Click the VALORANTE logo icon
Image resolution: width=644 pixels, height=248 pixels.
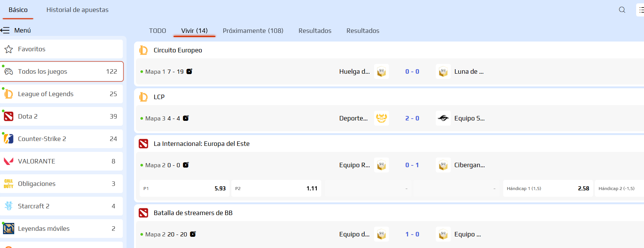(x=9, y=161)
